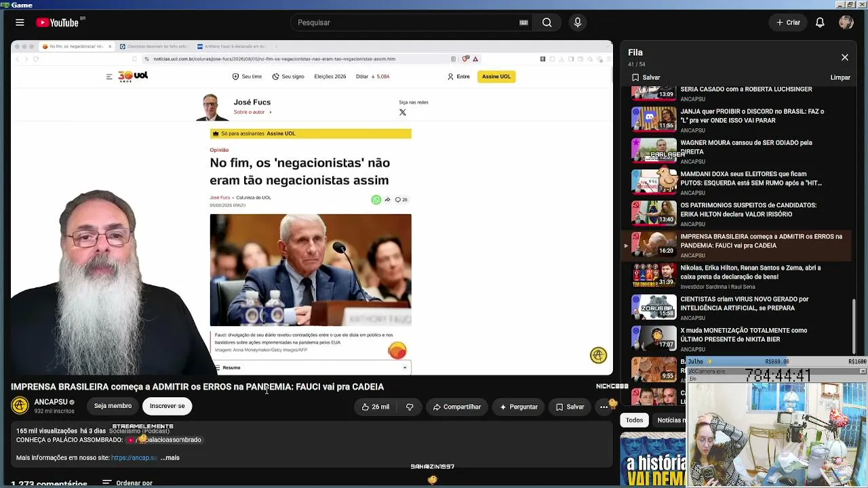Save the queue with Salvar bookmark
The image size is (868, 488).
tap(646, 77)
